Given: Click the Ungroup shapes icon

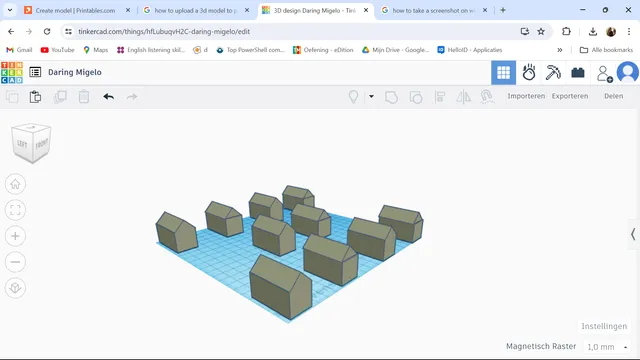Looking at the screenshot, I should 416,97.
